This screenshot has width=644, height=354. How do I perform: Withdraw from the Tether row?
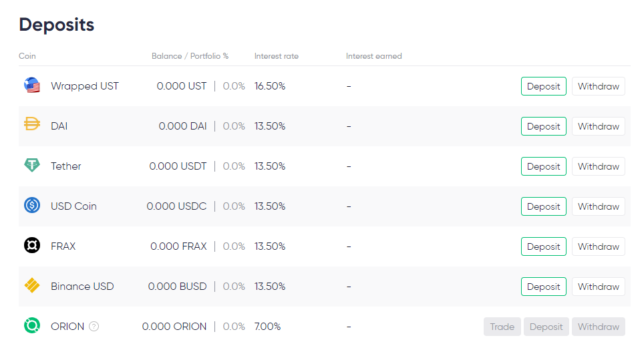(x=598, y=166)
